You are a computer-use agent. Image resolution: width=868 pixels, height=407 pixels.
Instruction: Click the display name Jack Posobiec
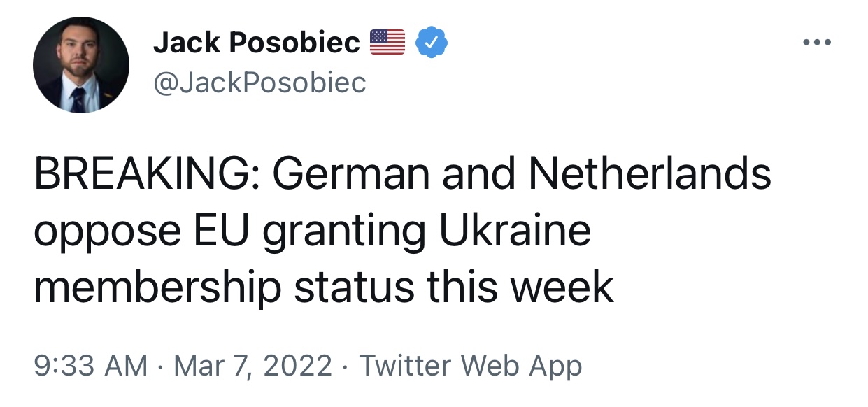tap(256, 43)
